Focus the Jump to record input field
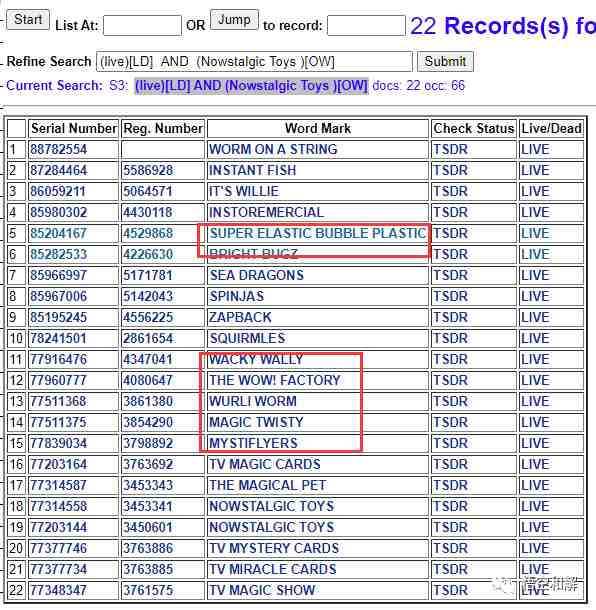 [366, 25]
